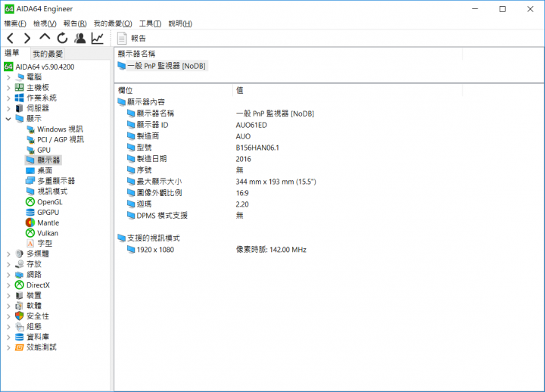The height and width of the screenshot is (392, 545).
Task: Click the 組態 configuration icon
Action: [20, 326]
